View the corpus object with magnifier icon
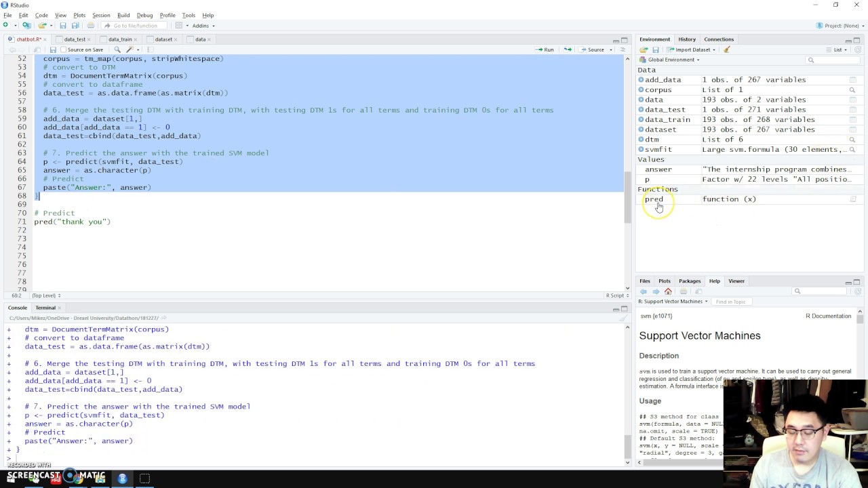Image resolution: width=868 pixels, height=488 pixels. (x=852, y=89)
